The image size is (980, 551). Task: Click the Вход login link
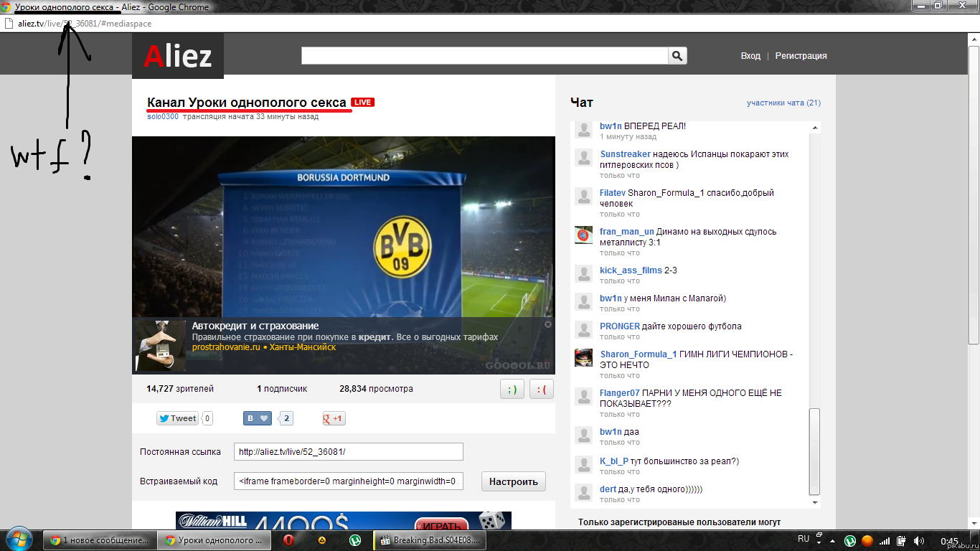[x=750, y=56]
